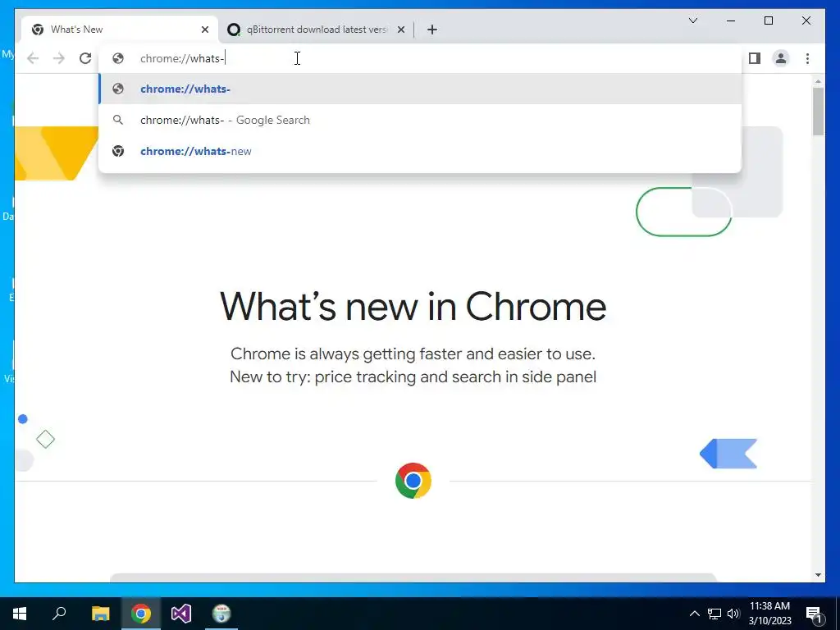Close the qBittorrent download tab

pyautogui.click(x=401, y=30)
